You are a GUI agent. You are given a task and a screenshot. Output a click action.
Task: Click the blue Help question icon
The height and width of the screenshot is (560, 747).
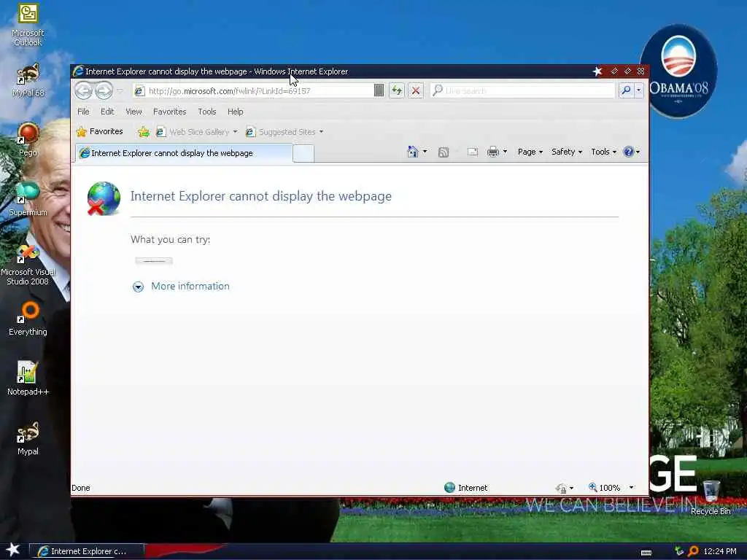tap(628, 152)
